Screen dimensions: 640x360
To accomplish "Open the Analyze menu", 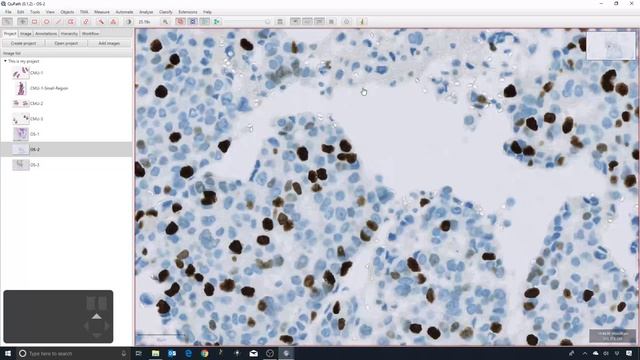I will point(146,12).
